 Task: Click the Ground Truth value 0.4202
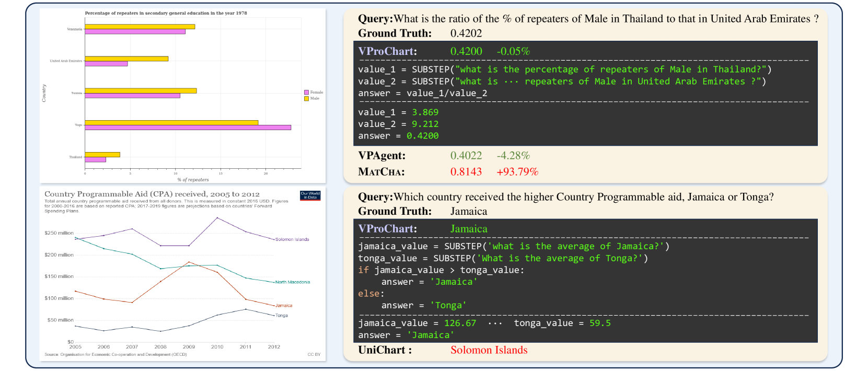[466, 33]
